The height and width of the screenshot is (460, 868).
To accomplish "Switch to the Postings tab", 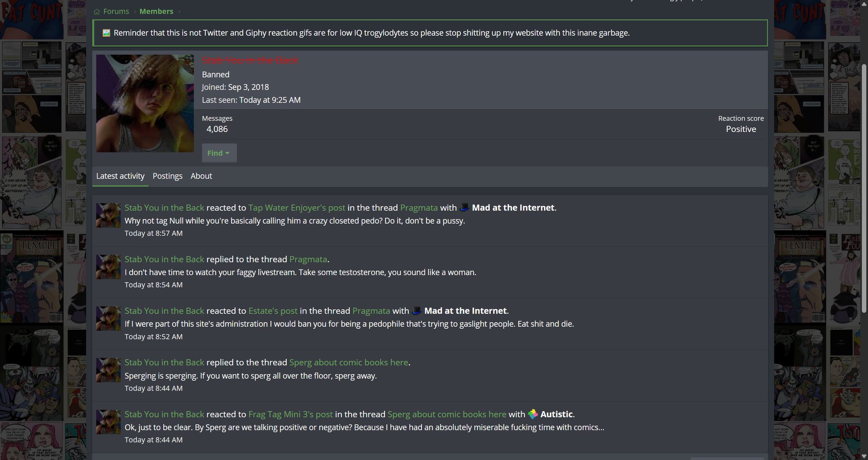I will click(x=167, y=176).
